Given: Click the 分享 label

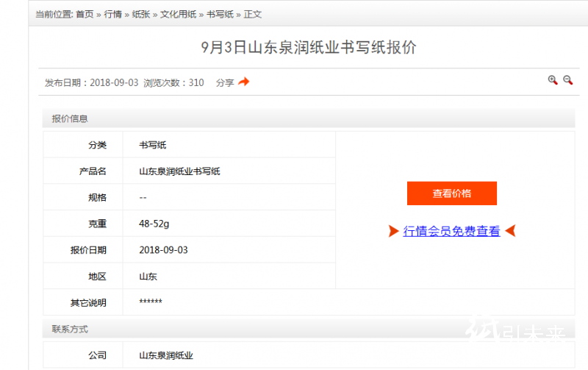Looking at the screenshot, I should pyautogui.click(x=225, y=82).
